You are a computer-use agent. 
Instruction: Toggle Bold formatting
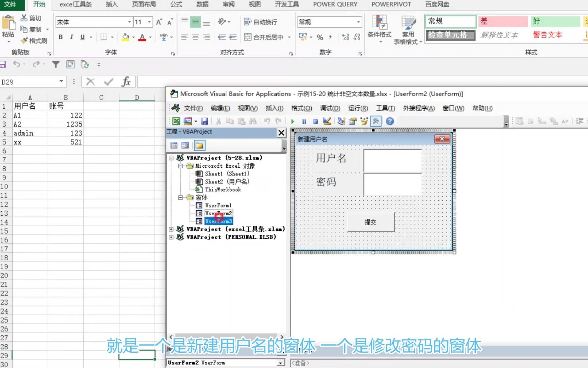coord(61,37)
